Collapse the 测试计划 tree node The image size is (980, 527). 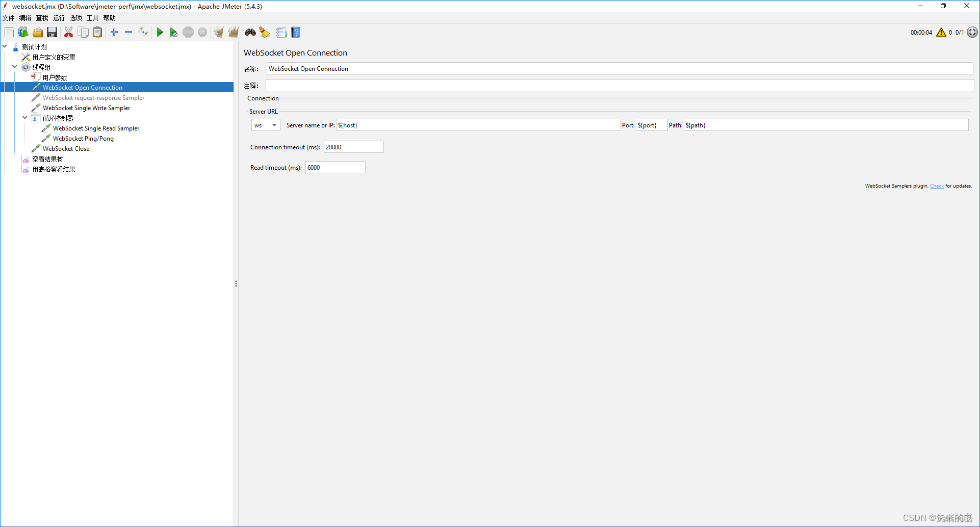tap(5, 46)
